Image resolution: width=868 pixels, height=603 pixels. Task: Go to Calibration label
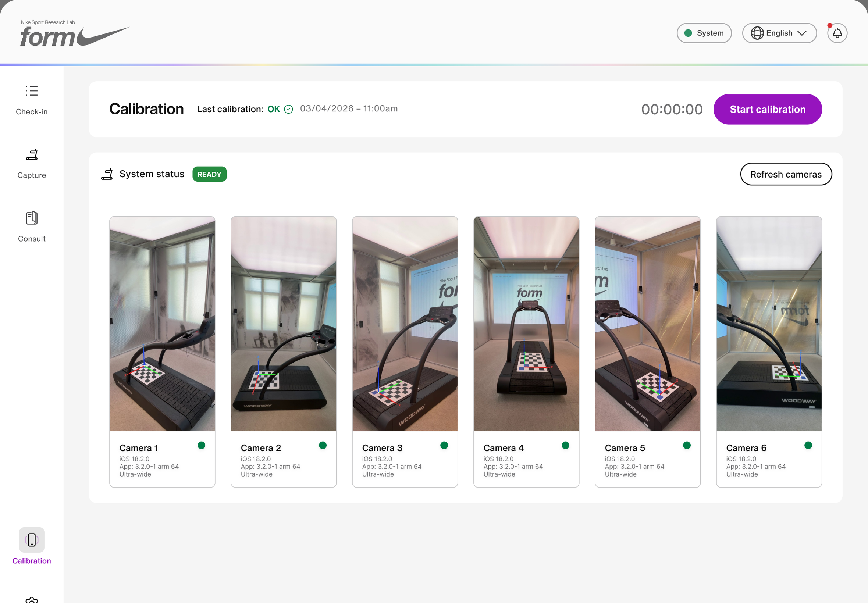point(32,561)
